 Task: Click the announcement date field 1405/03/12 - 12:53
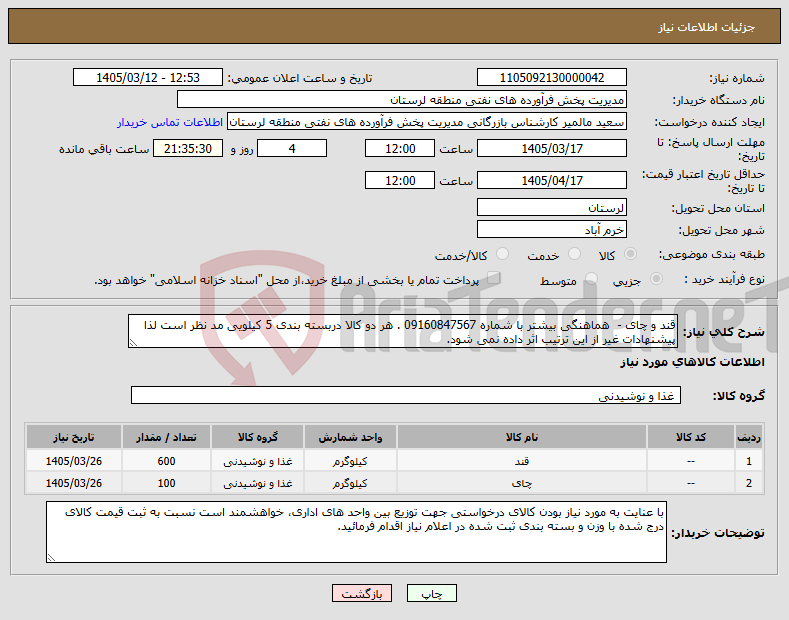(x=148, y=78)
